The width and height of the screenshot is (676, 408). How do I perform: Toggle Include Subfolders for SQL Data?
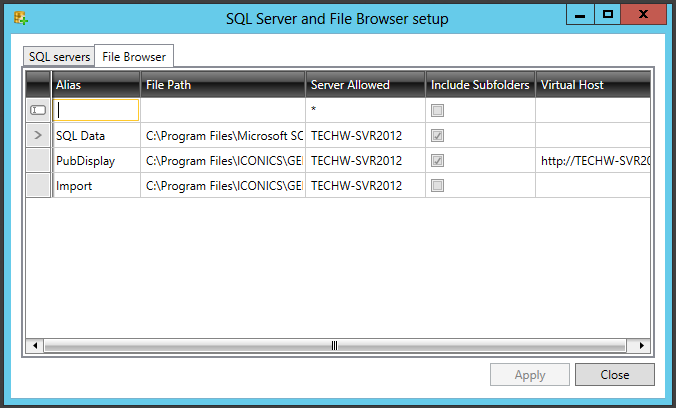437,135
